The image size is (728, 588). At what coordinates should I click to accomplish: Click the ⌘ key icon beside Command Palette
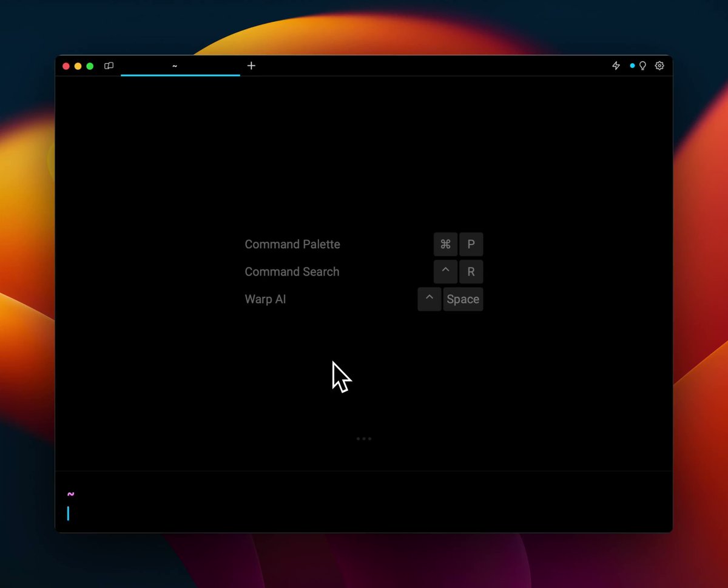point(445,244)
